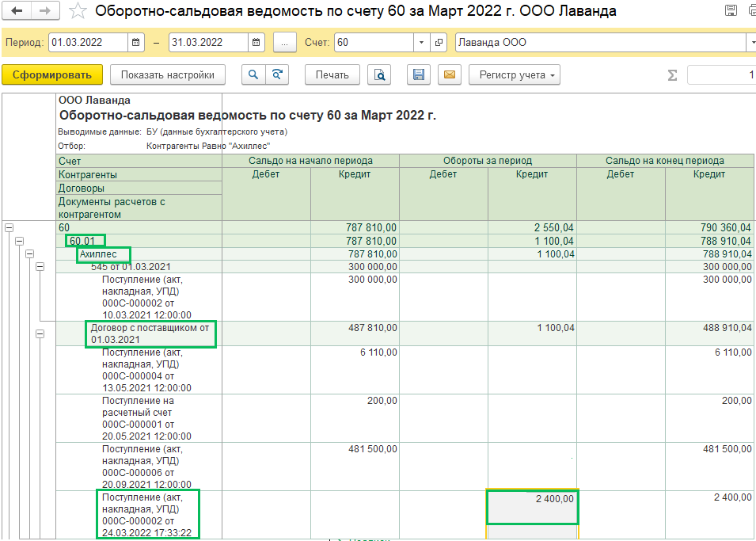Click 488 910,04 closing credit cell
Image resolution: width=756 pixels, height=541 pixels.
(x=710, y=333)
